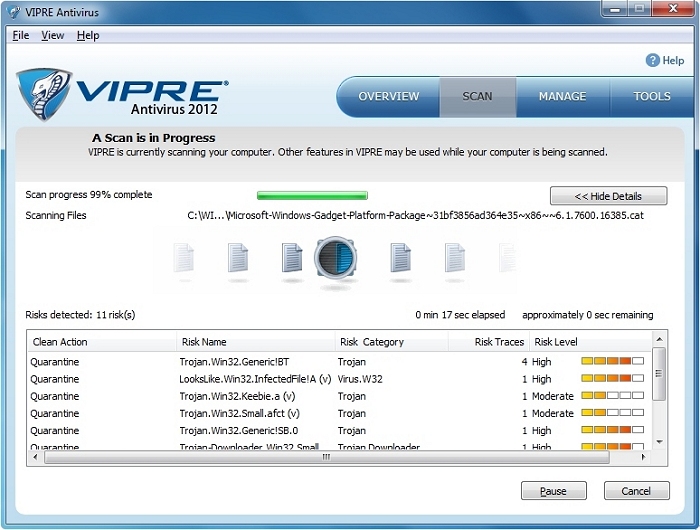This screenshot has width=700, height=530.
Task: Sort by Risk Category column header
Action: pyautogui.click(x=392, y=342)
